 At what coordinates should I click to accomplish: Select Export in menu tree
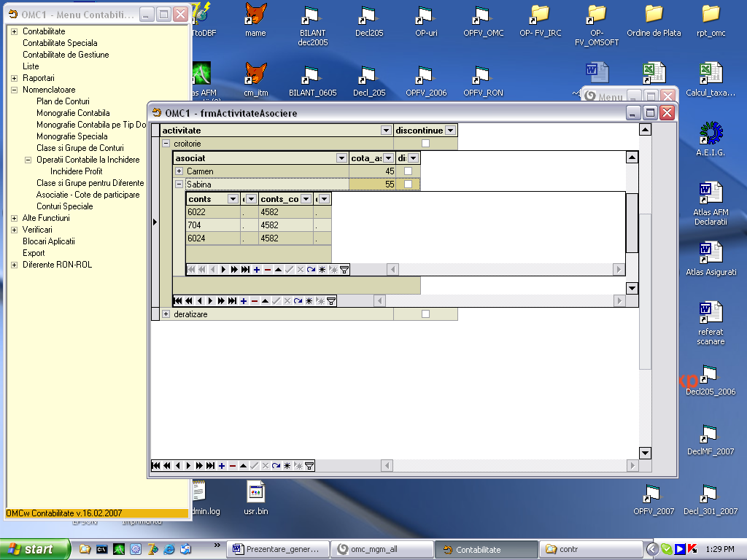(x=34, y=253)
